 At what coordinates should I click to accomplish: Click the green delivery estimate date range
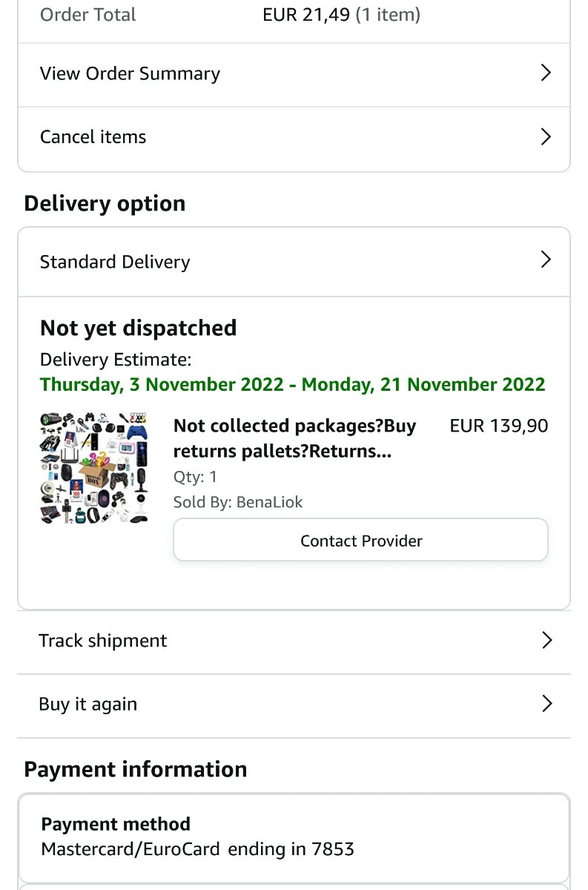pos(292,384)
